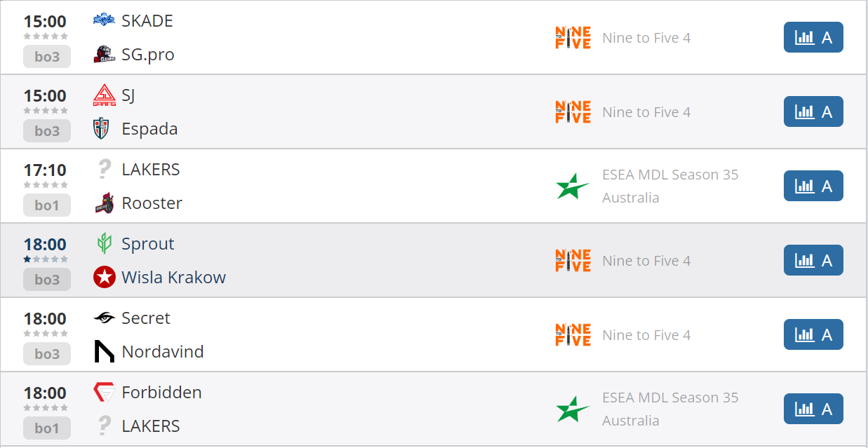868x448 pixels.
Task: Click the Forbidden team logo
Action: pos(104,393)
